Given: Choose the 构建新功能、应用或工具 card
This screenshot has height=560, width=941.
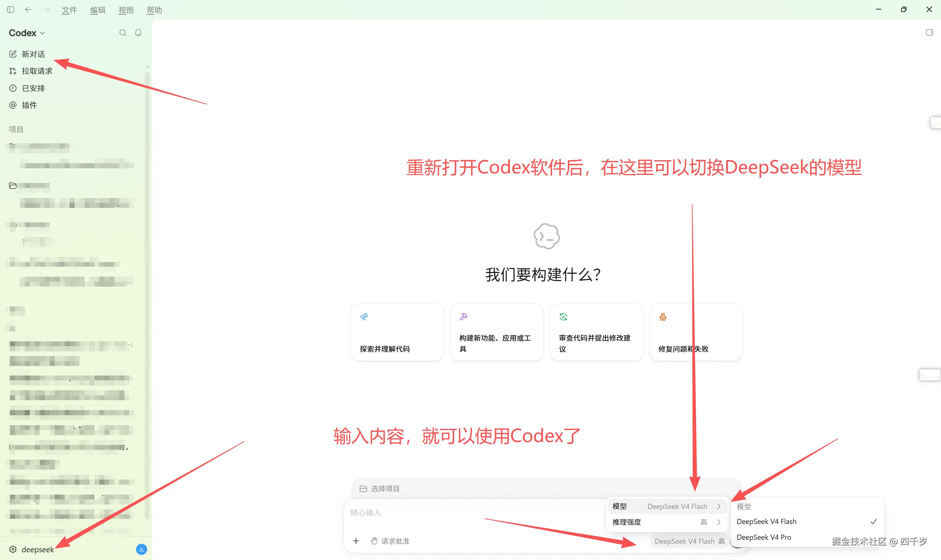Looking at the screenshot, I should [496, 332].
